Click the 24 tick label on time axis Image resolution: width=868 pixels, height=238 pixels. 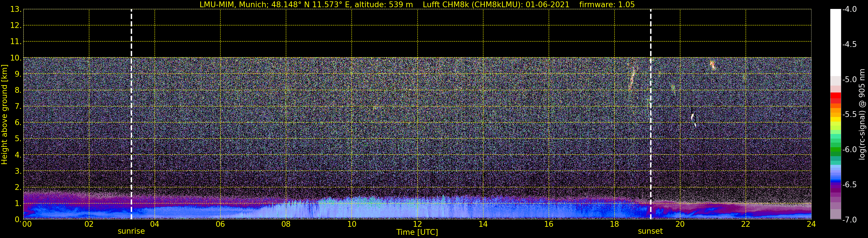811,224
